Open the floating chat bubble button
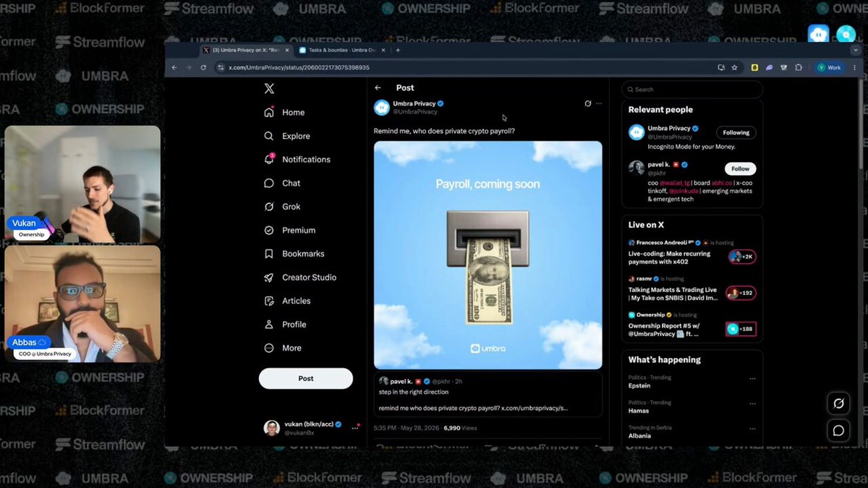Screen dimensions: 868x488 838,430
